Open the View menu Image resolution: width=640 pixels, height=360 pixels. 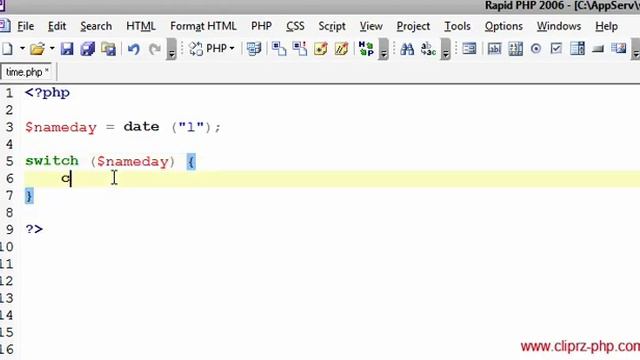point(371,26)
